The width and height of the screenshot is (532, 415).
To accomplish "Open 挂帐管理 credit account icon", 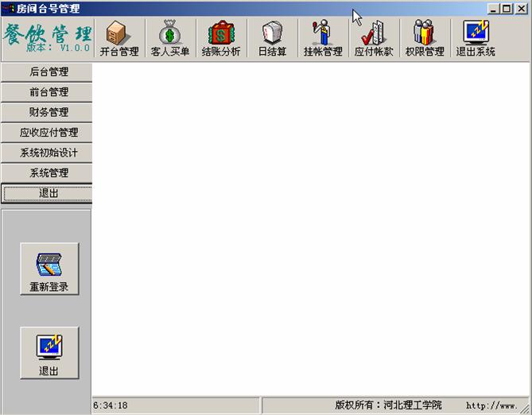I will [323, 38].
